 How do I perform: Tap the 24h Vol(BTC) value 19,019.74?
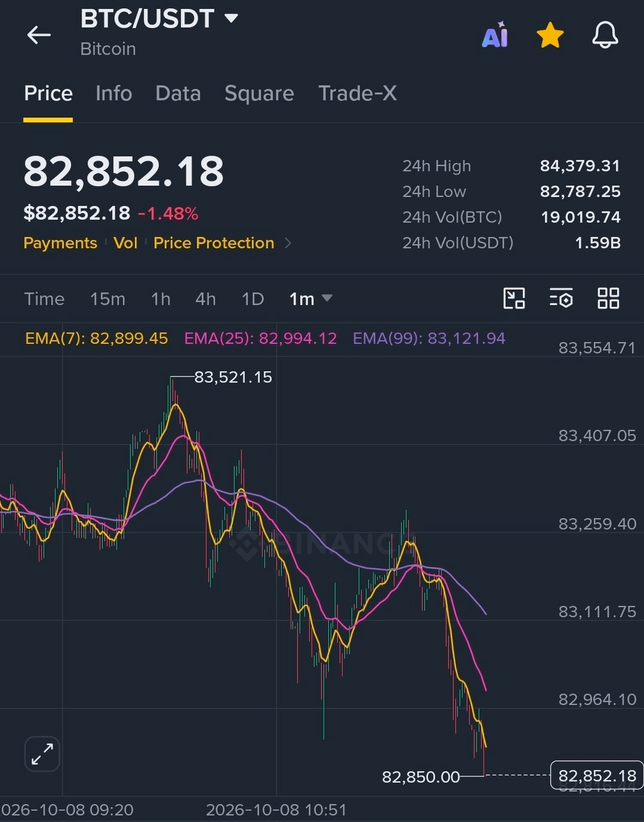(x=581, y=217)
